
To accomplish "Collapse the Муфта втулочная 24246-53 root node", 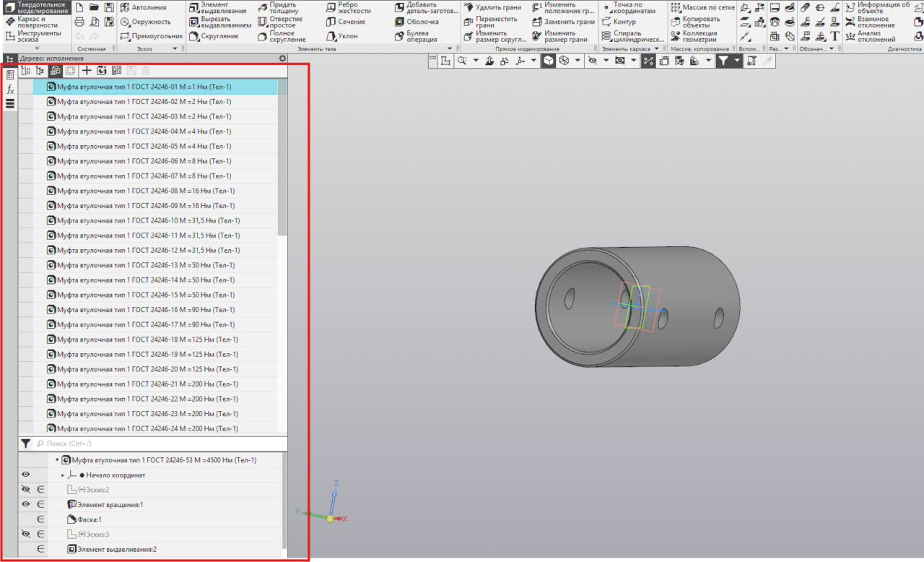I will (57, 459).
